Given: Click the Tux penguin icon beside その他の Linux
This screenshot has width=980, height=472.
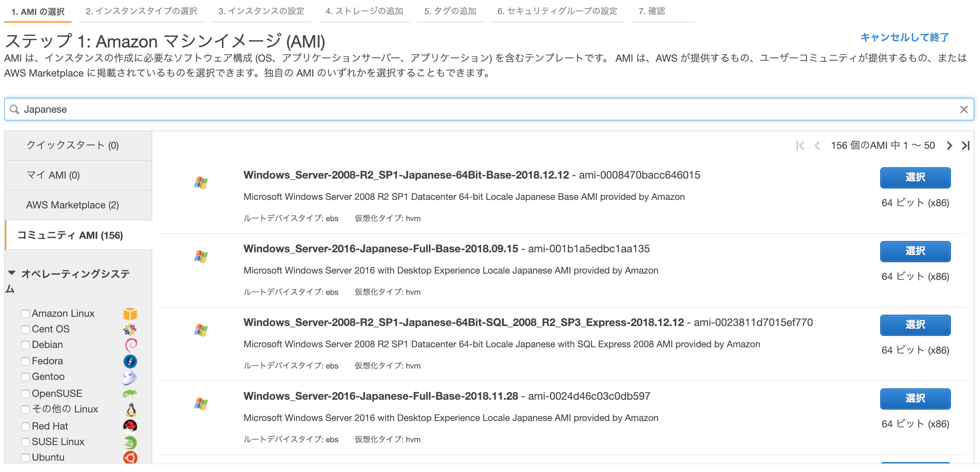Looking at the screenshot, I should [x=129, y=409].
